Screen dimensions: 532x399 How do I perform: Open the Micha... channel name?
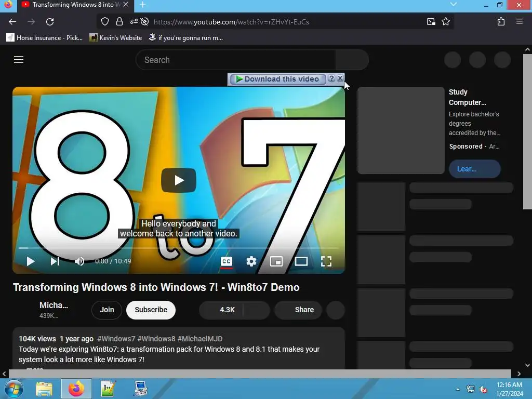click(x=54, y=305)
